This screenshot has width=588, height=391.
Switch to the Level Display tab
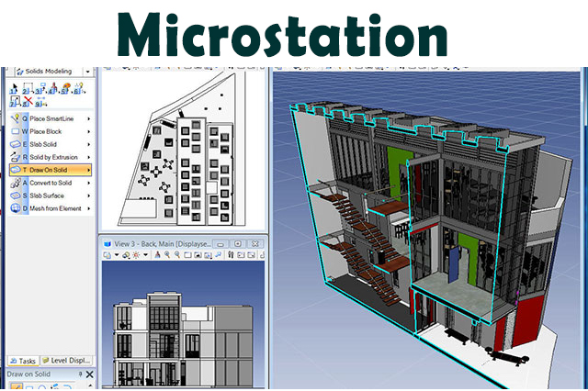[68, 361]
